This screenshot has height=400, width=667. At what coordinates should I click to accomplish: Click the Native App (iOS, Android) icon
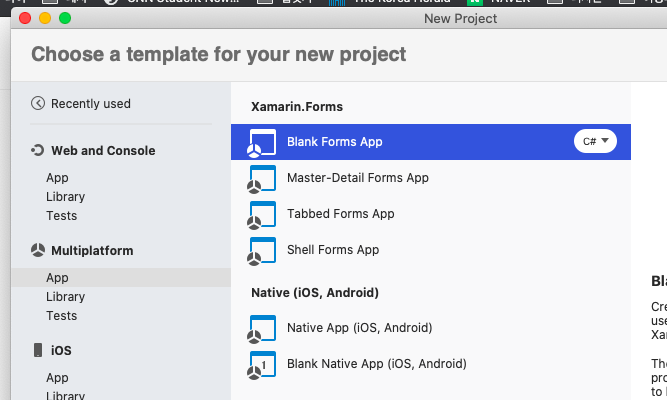click(x=262, y=329)
